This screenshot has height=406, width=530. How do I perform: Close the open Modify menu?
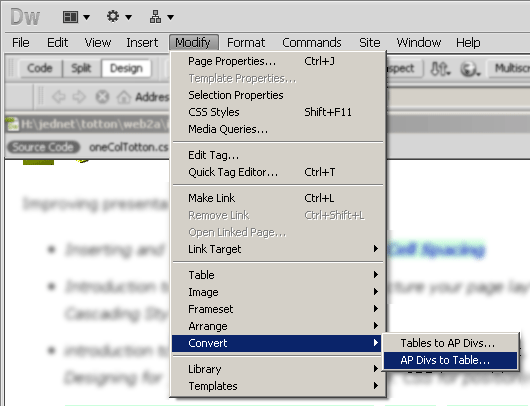tap(194, 43)
